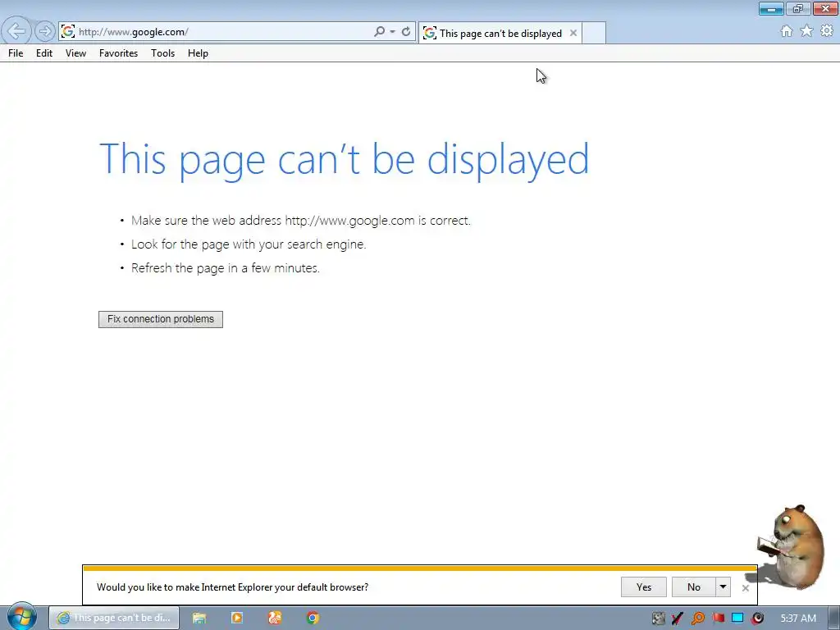840x630 pixels.
Task: Click the 'This page can't be displayed' heading
Action: [345, 160]
